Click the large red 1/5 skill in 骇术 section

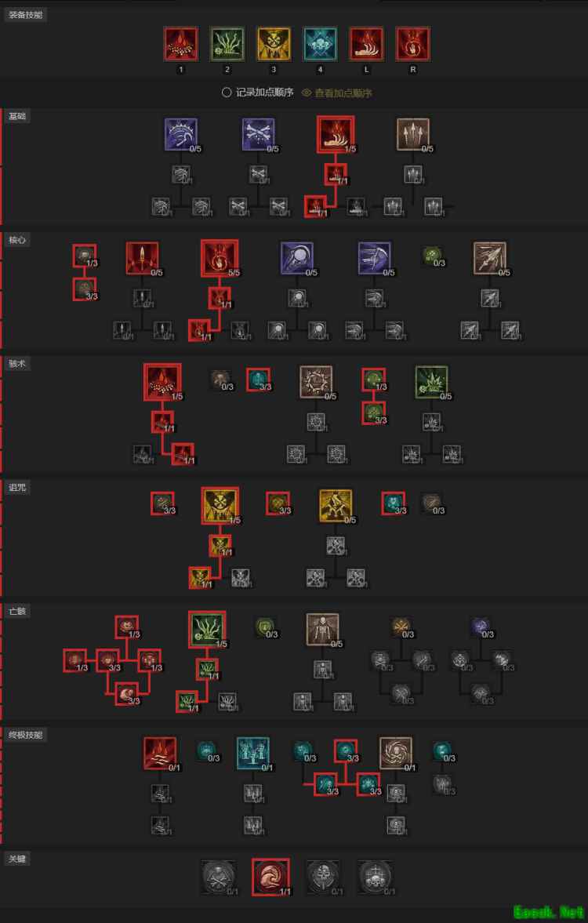pos(162,382)
